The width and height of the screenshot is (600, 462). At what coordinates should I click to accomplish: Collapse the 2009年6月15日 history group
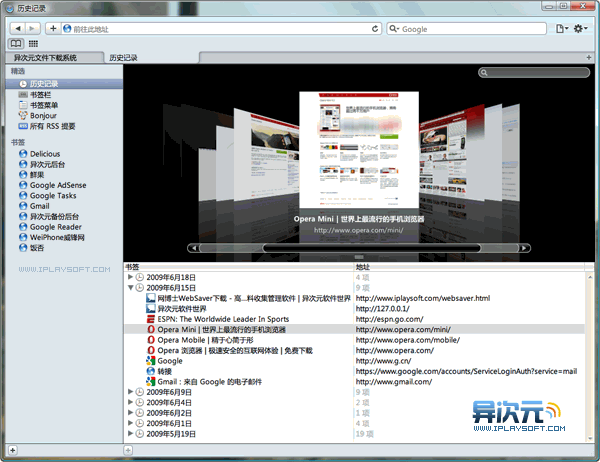click(130, 287)
